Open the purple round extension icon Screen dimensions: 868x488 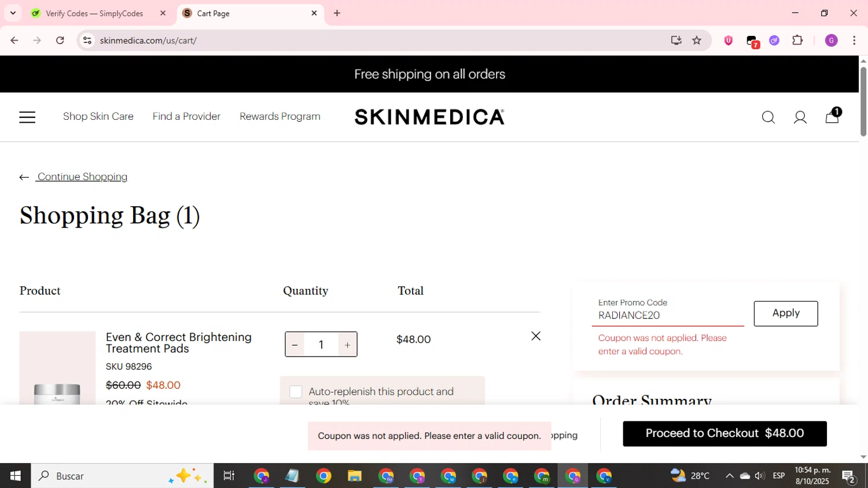click(x=774, y=41)
